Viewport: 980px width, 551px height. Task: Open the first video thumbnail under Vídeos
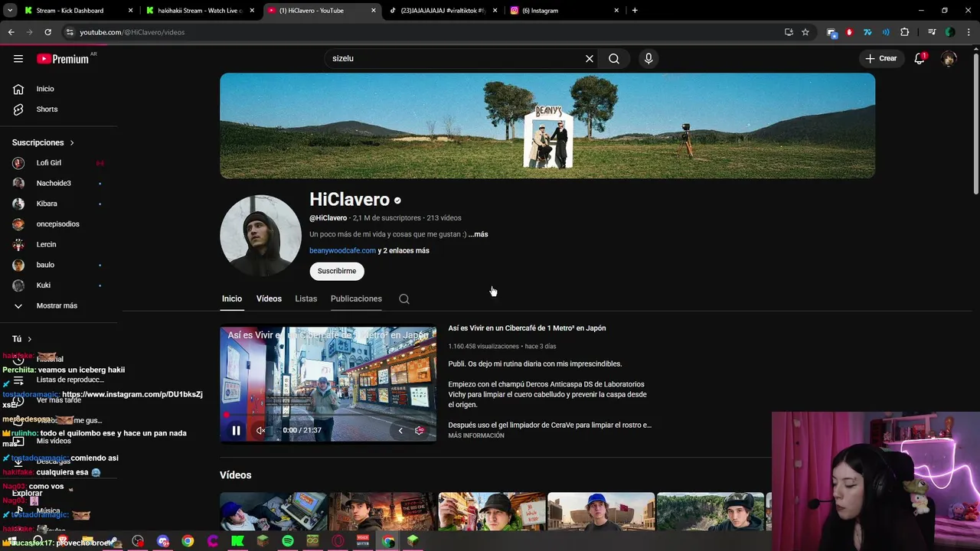273,511
